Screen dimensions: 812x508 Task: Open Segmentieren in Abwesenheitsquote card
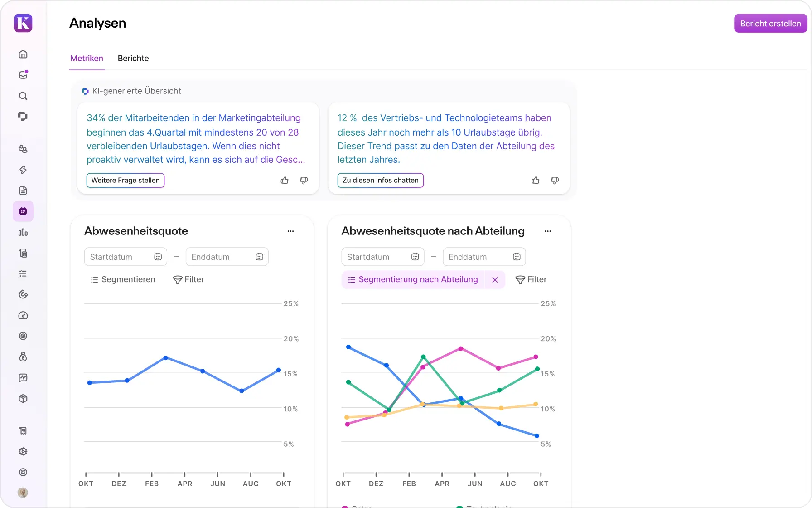(x=123, y=280)
